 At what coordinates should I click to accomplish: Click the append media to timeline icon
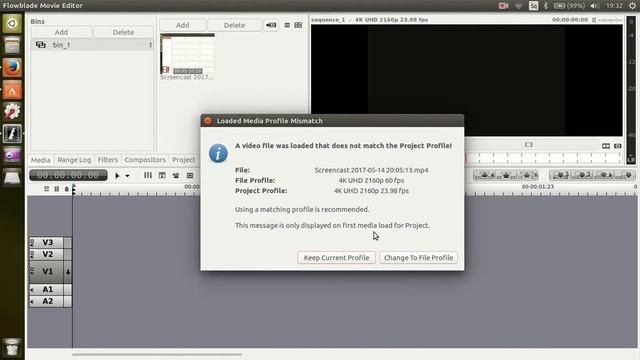pos(271,25)
